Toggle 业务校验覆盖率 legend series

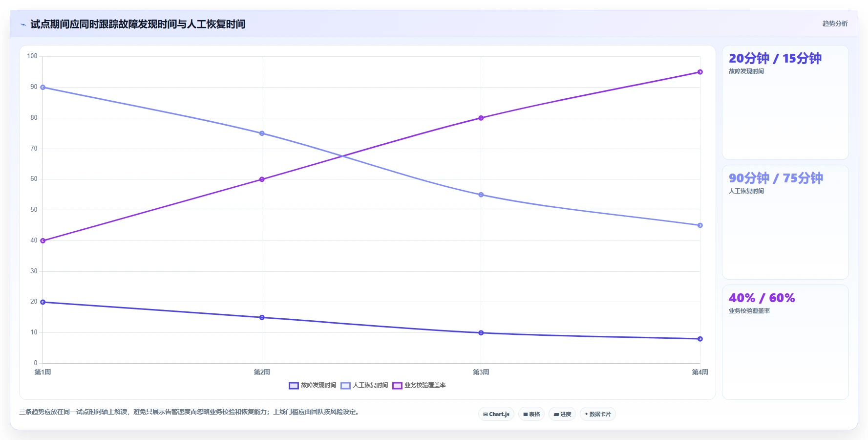pyautogui.click(x=419, y=385)
